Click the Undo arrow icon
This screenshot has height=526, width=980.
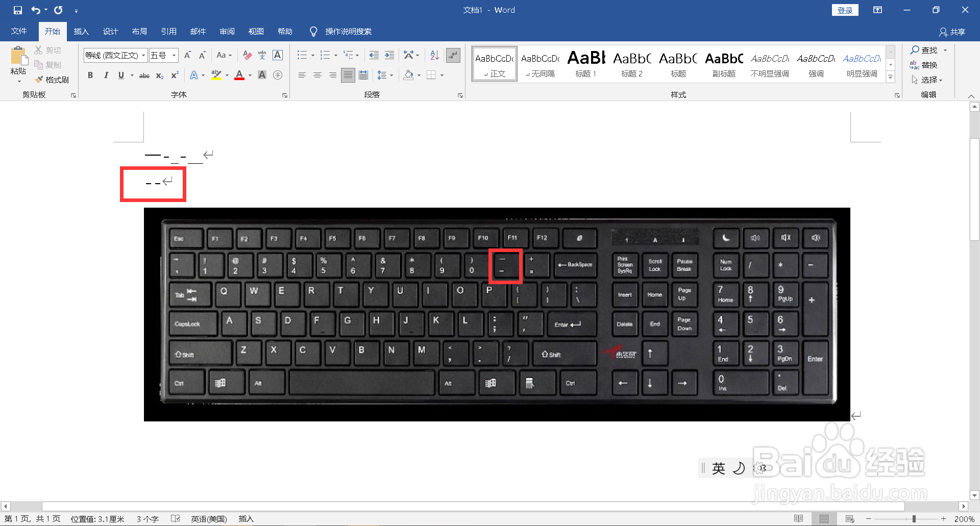coord(36,10)
